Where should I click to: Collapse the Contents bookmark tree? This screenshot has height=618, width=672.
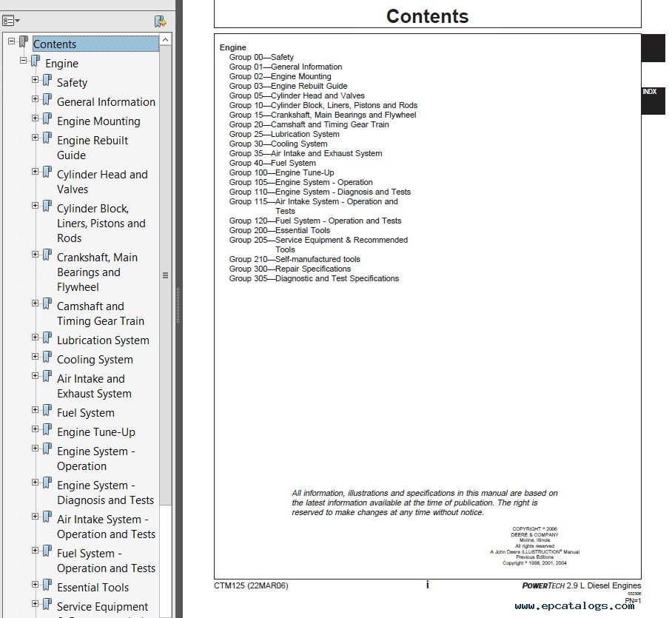12,41
